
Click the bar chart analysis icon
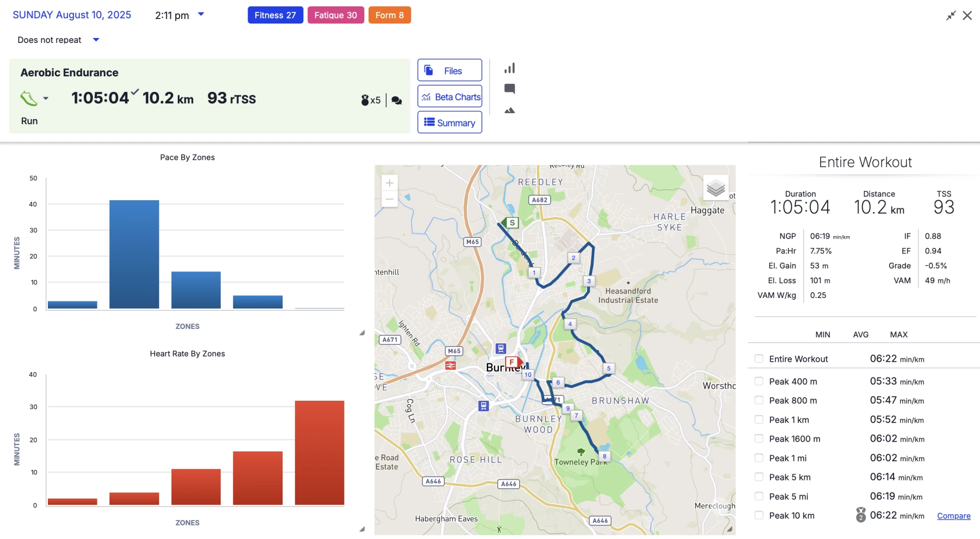tap(509, 68)
